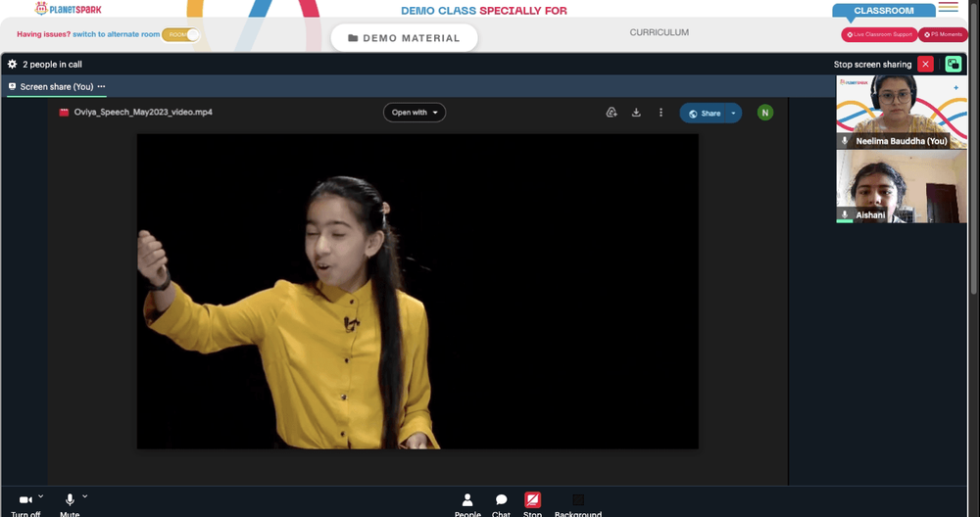Select Aishani's video thumbnail
Screen dimensions: 980x517
(902, 186)
